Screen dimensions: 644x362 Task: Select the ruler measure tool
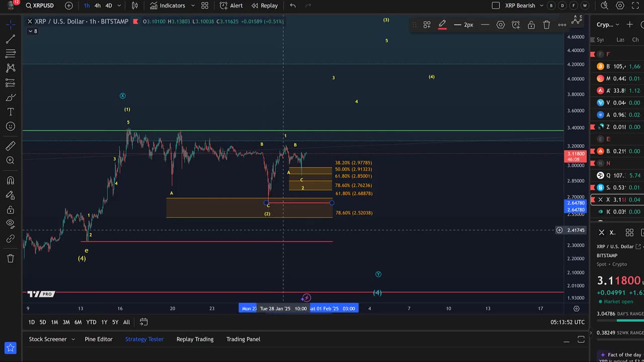[x=10, y=146]
